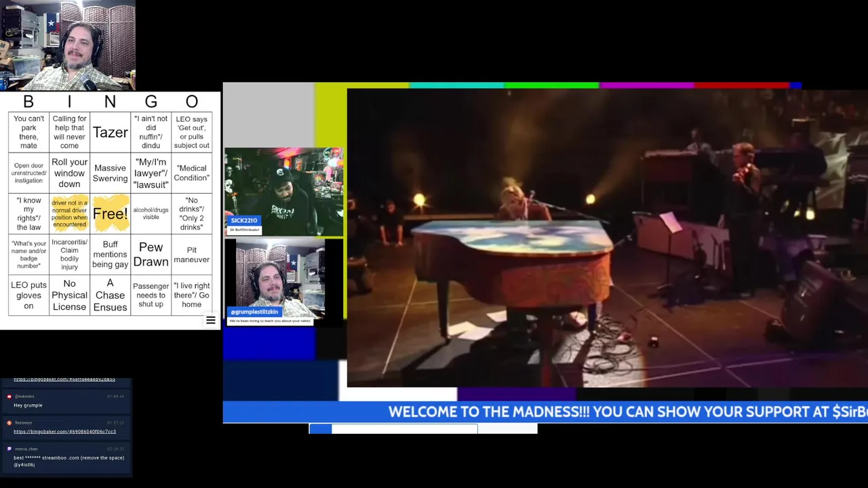This screenshot has width=868, height=488.
Task: Click the 'N' bingo column header
Action: click(110, 102)
